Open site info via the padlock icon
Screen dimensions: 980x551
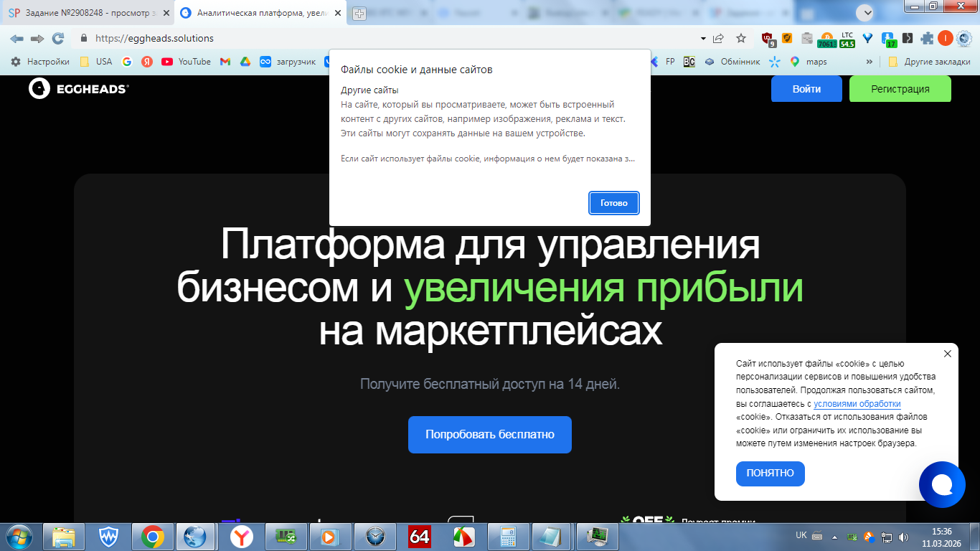[x=83, y=39]
